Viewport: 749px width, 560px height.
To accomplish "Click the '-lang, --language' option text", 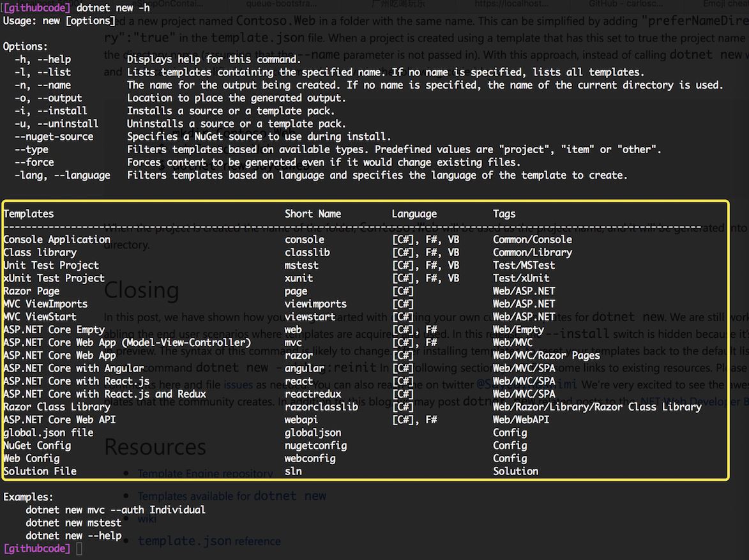I will coord(63,175).
